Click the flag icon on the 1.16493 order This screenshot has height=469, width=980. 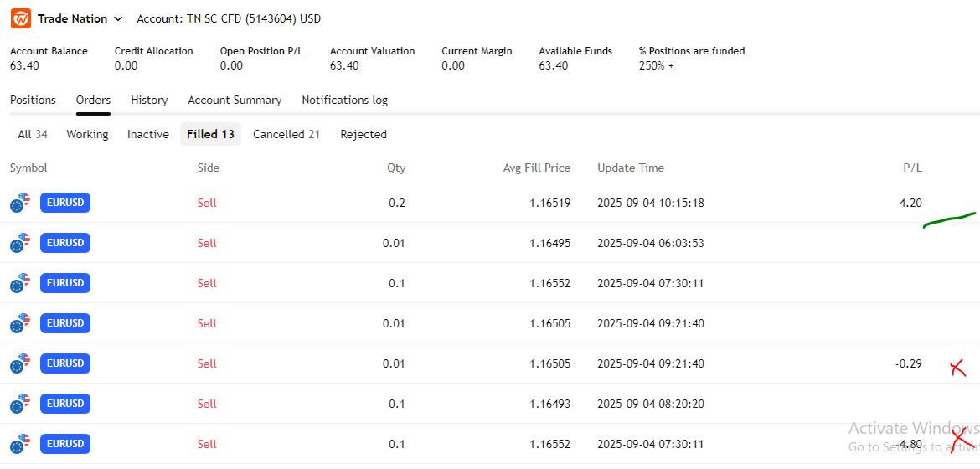[x=20, y=404]
